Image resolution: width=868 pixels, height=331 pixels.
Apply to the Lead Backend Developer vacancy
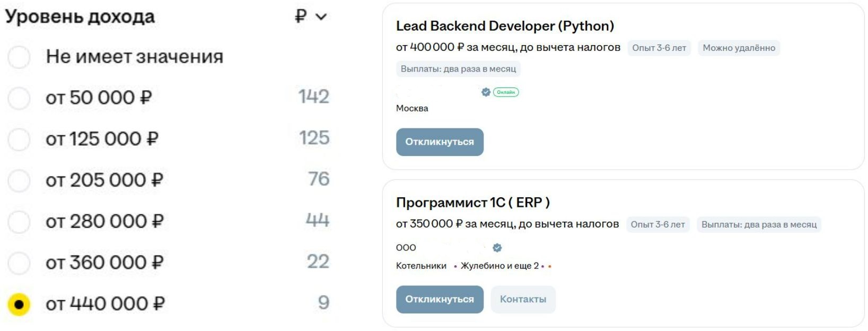(440, 142)
